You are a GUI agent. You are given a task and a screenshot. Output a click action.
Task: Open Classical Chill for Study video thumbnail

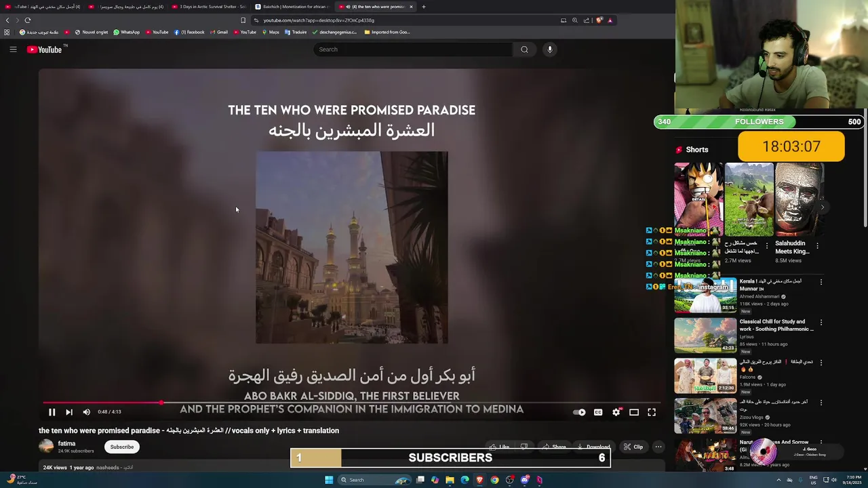705,335
